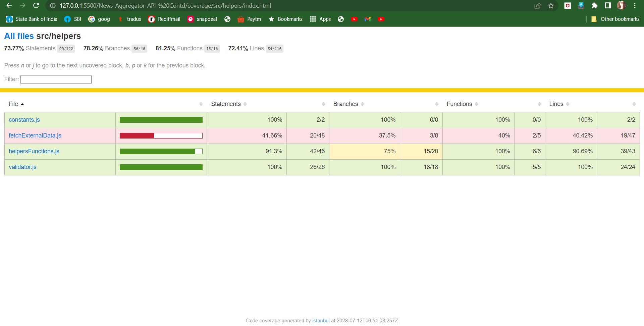
Task: Share this page via the share icon
Action: click(537, 6)
